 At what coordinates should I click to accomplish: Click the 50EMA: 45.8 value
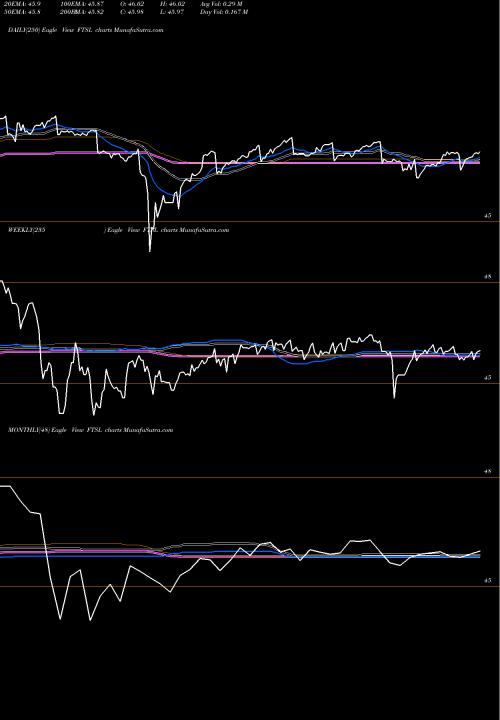pyautogui.click(x=23, y=12)
